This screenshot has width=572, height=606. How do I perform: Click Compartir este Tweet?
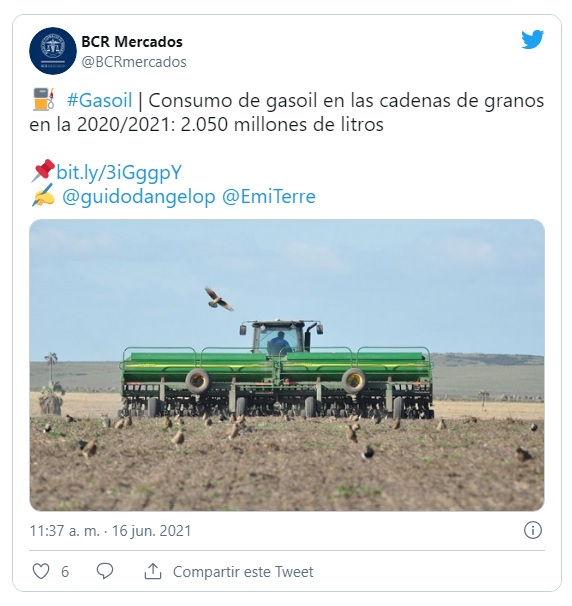(243, 572)
